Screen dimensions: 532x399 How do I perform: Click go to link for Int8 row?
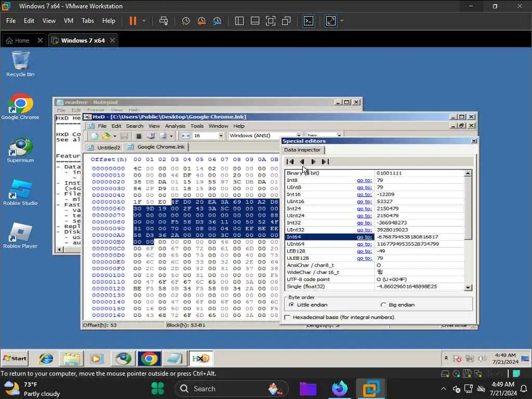point(364,180)
